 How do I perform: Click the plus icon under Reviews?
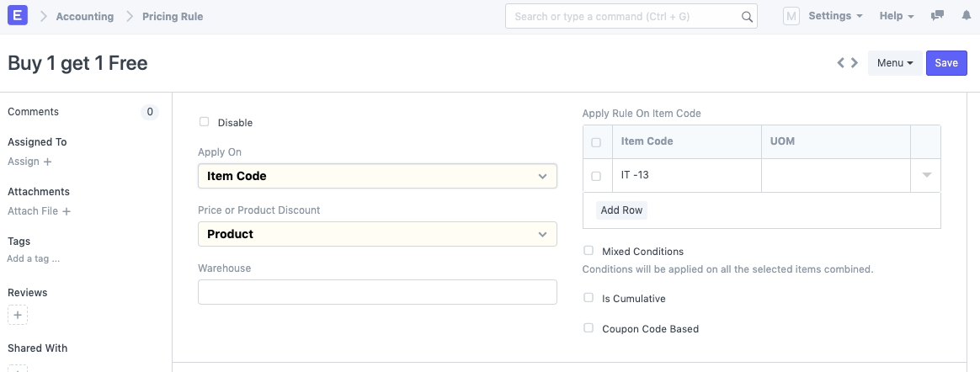[18, 315]
